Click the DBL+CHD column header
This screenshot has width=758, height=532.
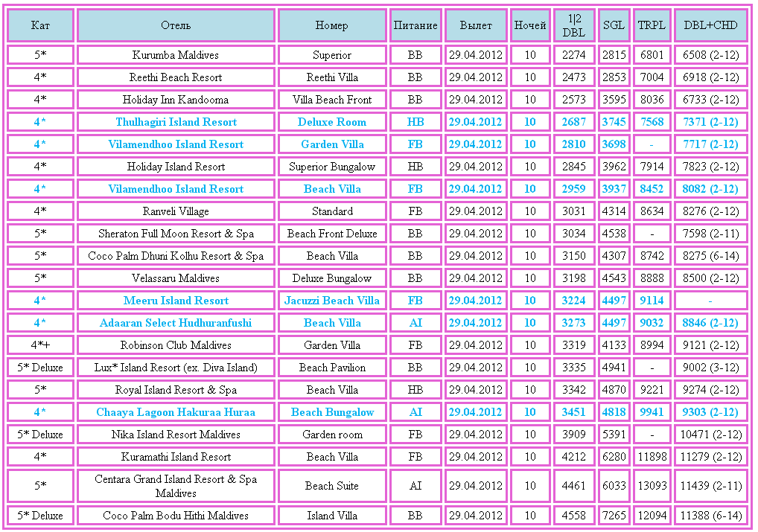pos(710,25)
